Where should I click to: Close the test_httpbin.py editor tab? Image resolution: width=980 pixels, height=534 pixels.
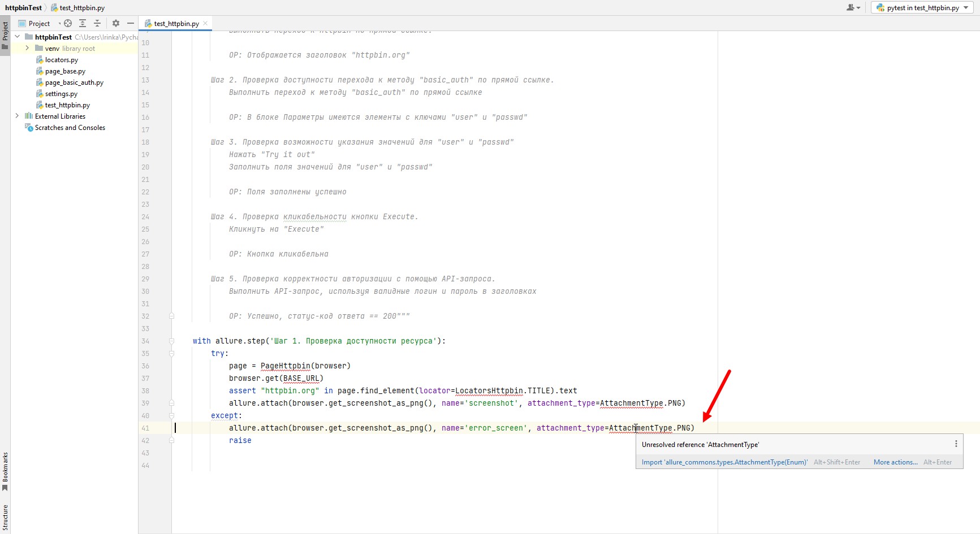(205, 23)
